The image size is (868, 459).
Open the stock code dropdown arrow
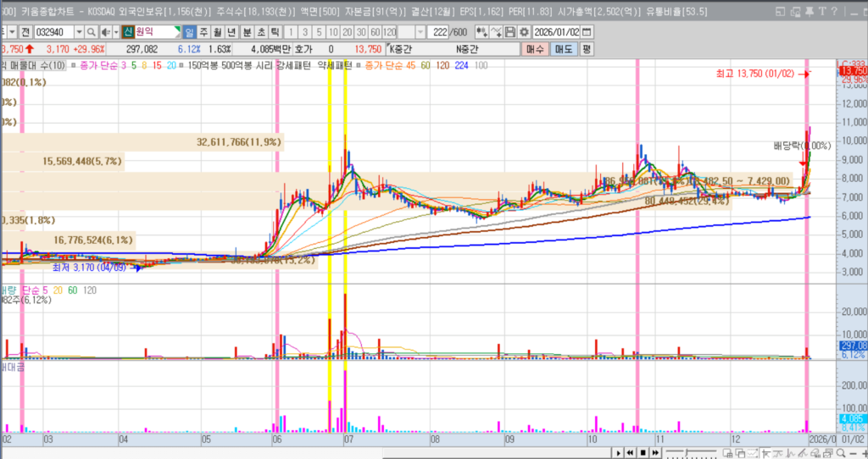pos(77,31)
